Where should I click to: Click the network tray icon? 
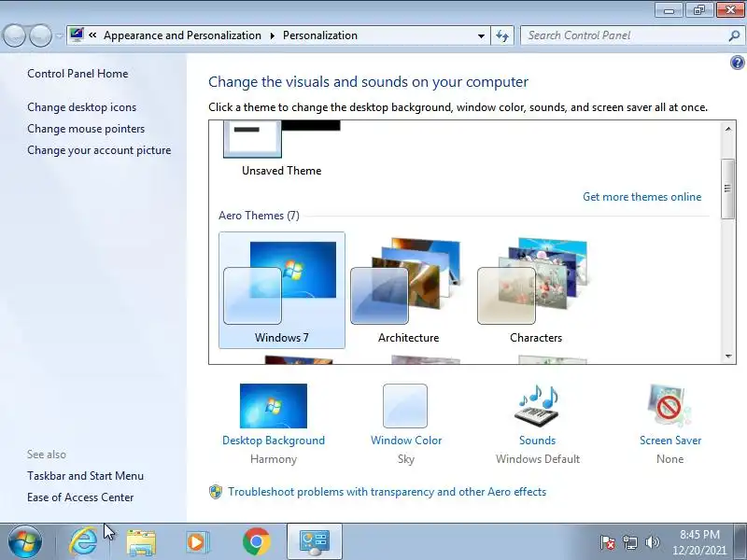coord(630,542)
